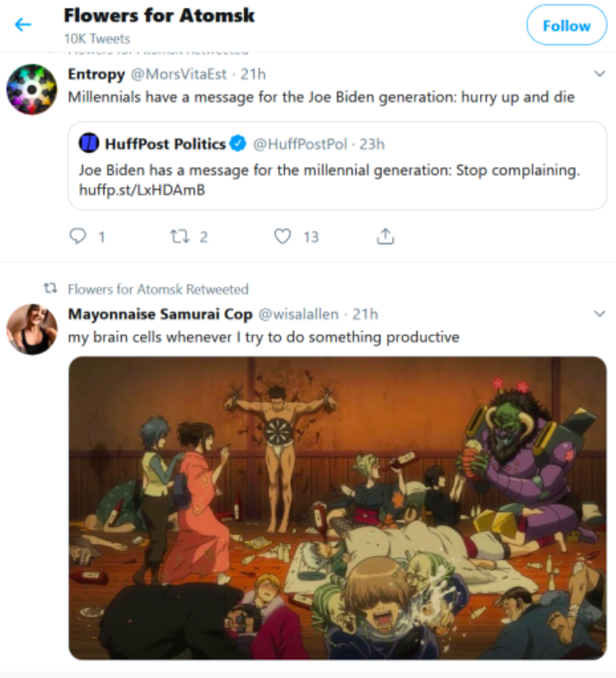Image resolution: width=616 pixels, height=678 pixels.
Task: Click the HuffPost Politics logo icon
Action: 89,143
